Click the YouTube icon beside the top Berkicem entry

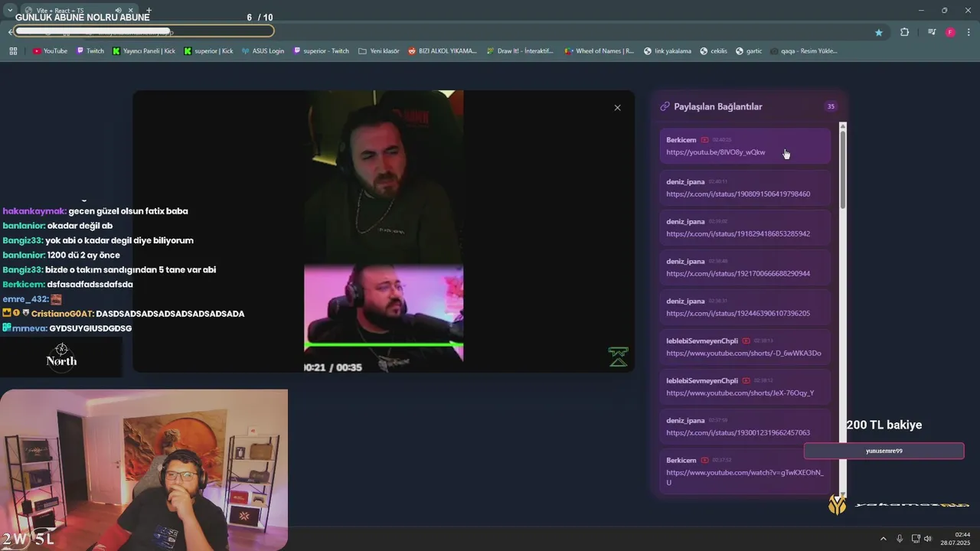point(704,140)
